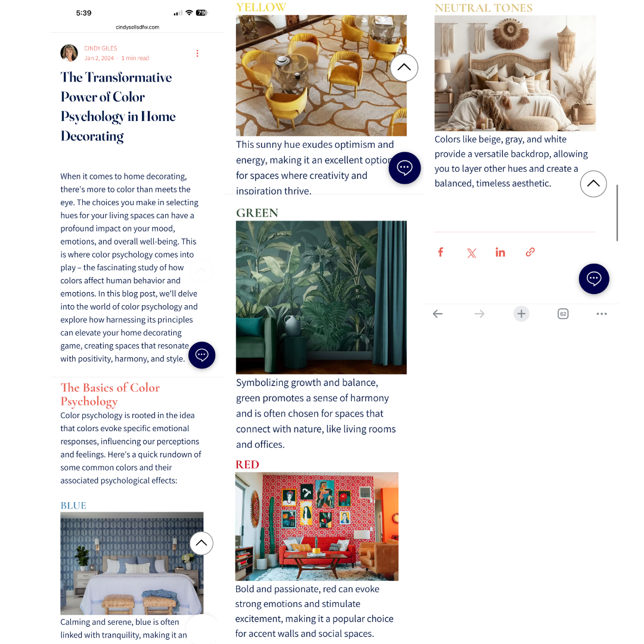This screenshot has width=644, height=644.
Task: Open the Cindy Giles author link
Action: pyautogui.click(x=101, y=48)
